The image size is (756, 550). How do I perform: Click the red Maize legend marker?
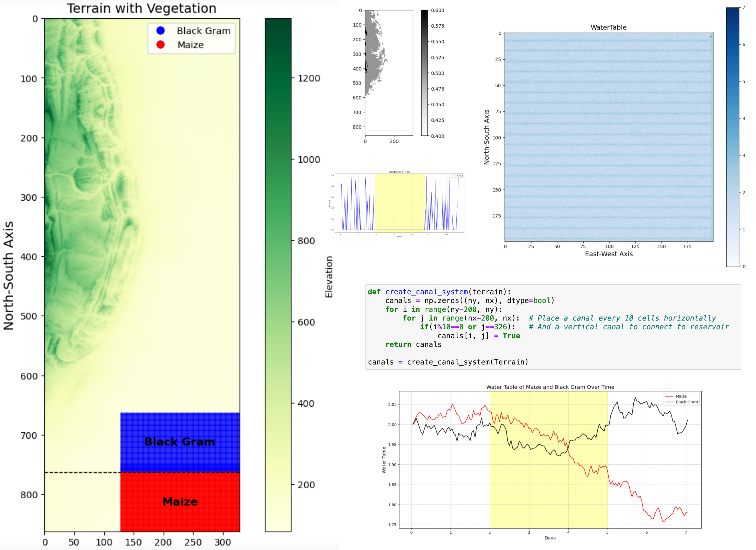[161, 45]
